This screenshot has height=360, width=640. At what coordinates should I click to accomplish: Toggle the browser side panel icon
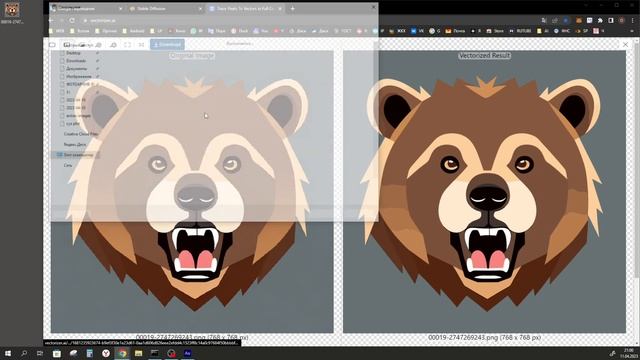(611, 20)
